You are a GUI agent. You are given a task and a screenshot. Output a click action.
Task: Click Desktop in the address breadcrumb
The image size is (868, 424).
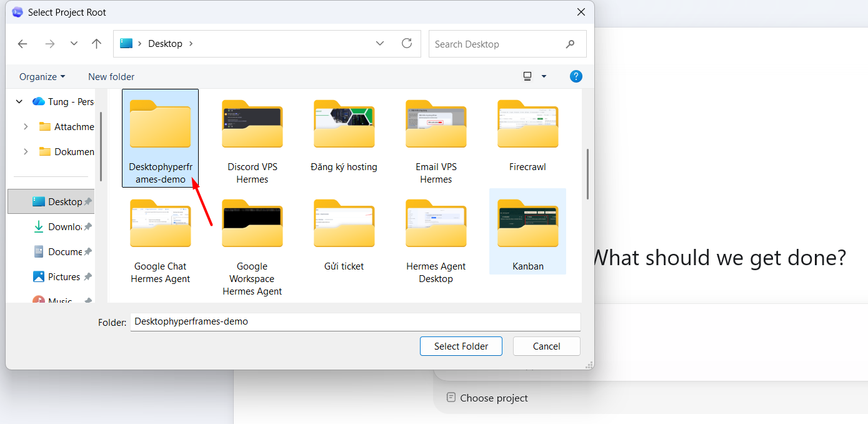coord(165,44)
